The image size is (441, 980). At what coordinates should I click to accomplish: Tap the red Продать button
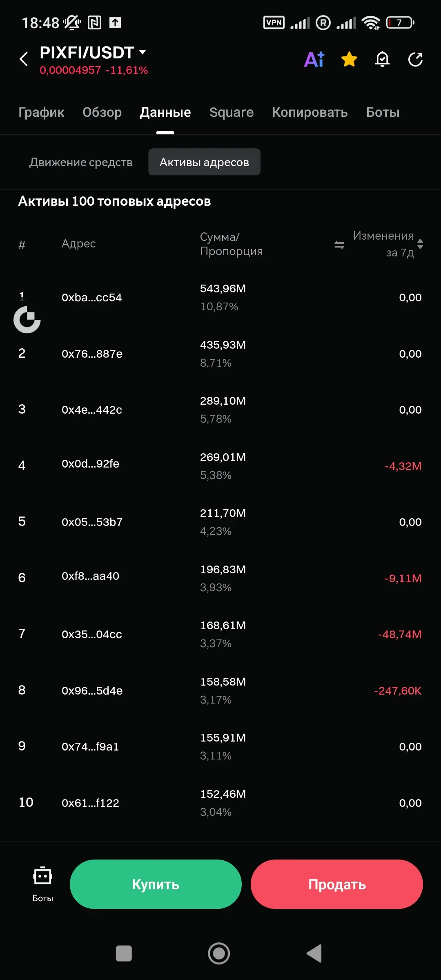[337, 884]
